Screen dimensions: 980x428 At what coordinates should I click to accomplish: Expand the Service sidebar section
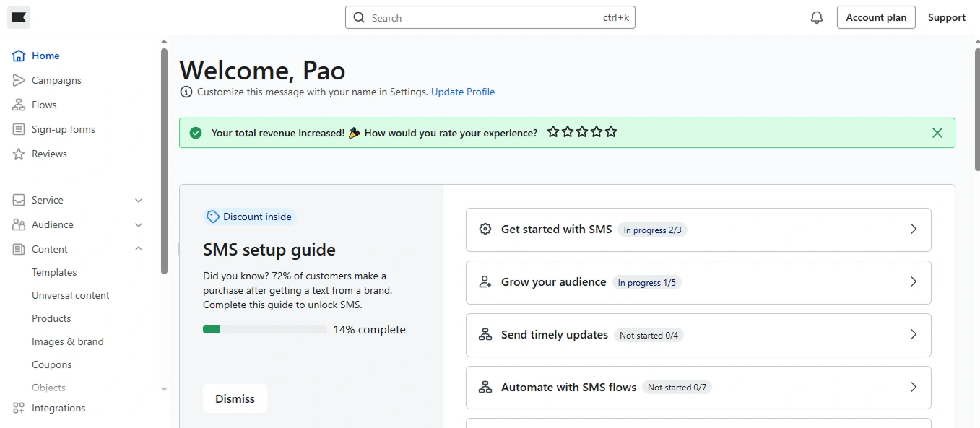139,200
